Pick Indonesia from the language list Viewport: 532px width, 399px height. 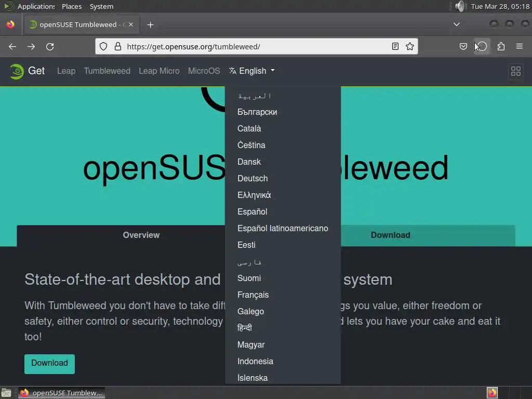coord(283,362)
